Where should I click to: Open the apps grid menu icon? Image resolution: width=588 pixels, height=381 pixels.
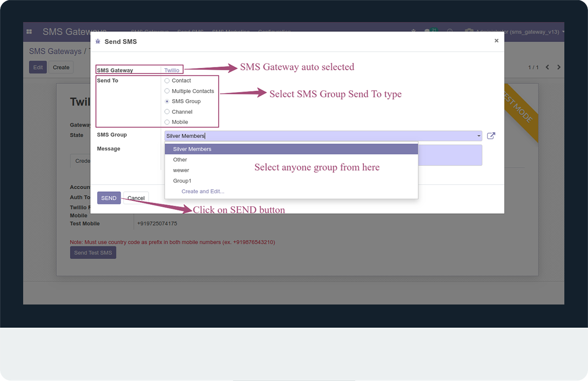[x=29, y=32]
